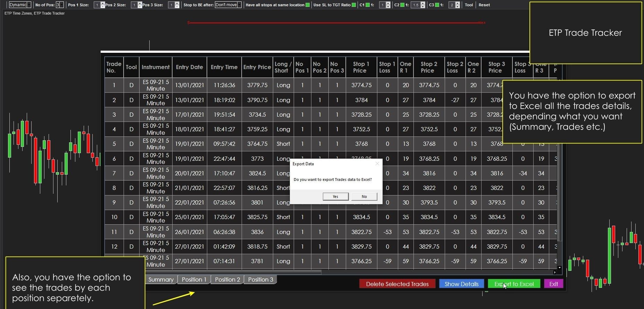Viewport: 644px width, 309px height.
Task: Click entry time 18:41:27 cell
Action: (224, 129)
